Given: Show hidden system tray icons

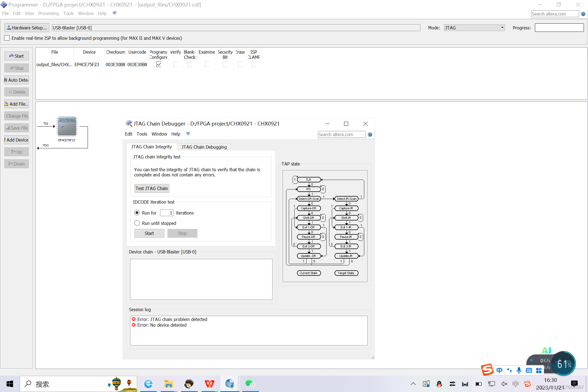Looking at the screenshot, I should [x=413, y=384].
